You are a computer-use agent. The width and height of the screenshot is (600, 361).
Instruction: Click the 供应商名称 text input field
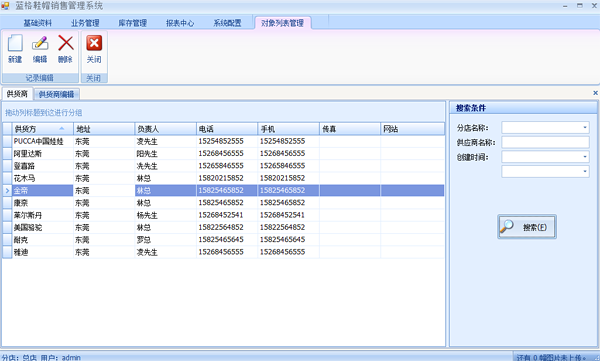pos(545,142)
